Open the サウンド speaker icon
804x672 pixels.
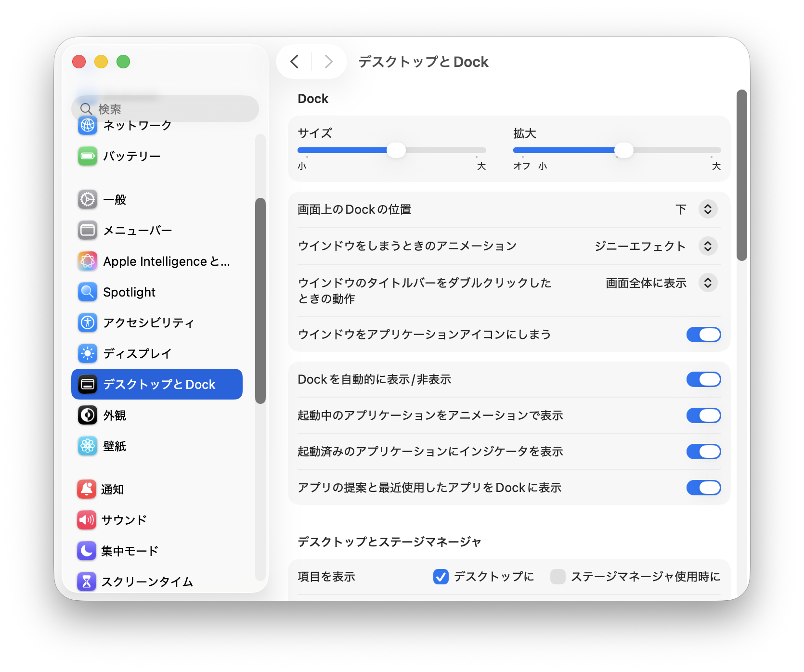87,520
